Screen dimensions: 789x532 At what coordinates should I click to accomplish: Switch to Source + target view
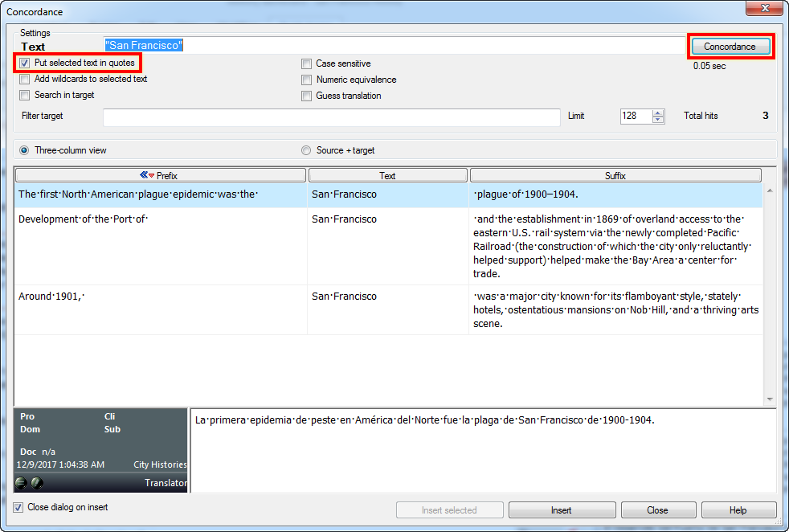pyautogui.click(x=306, y=149)
